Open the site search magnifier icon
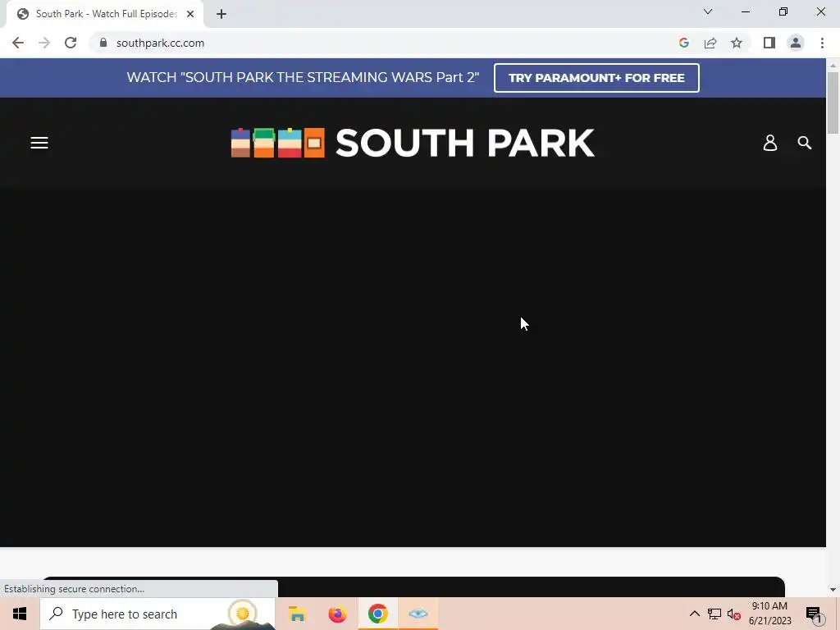Viewport: 840px width, 630px height. point(804,143)
